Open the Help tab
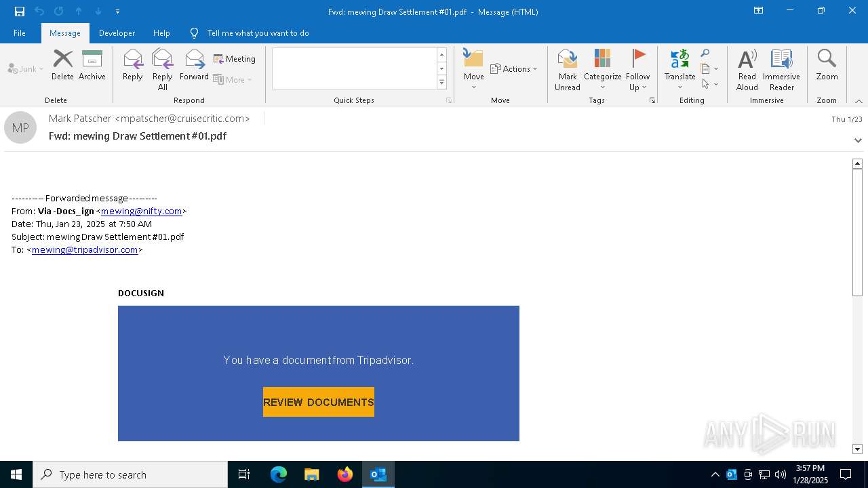 [161, 33]
